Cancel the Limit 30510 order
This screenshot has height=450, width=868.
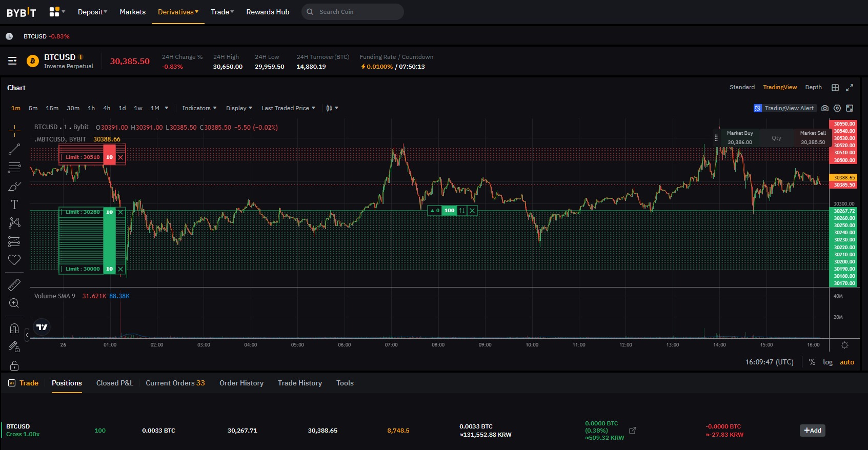(x=120, y=157)
